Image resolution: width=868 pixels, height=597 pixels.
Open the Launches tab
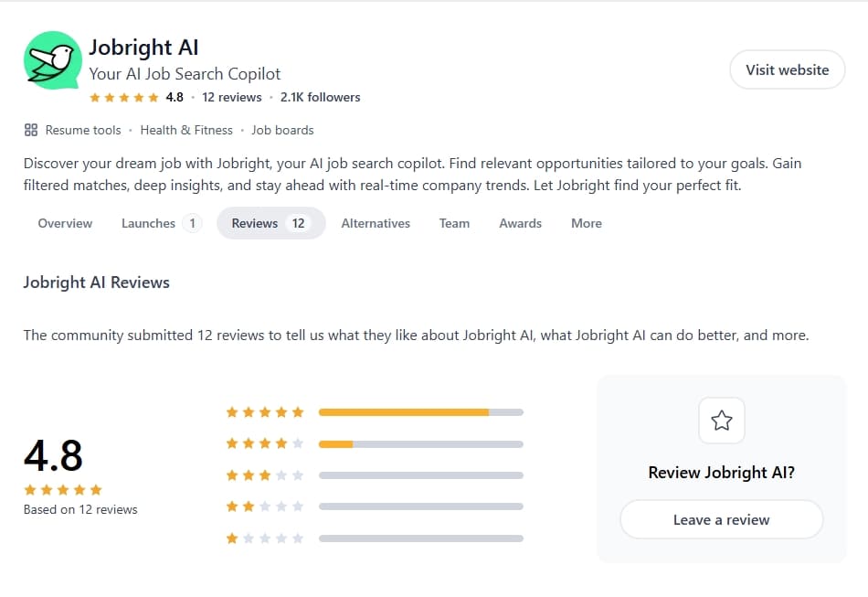click(161, 223)
